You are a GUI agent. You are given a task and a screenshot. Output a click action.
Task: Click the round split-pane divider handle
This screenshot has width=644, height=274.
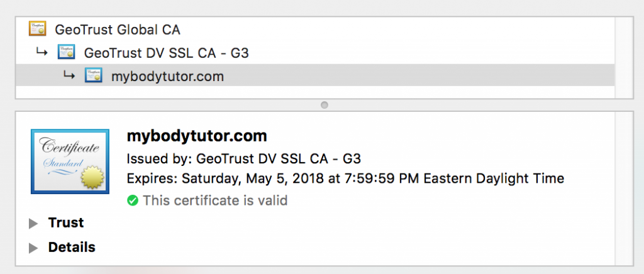tap(324, 105)
